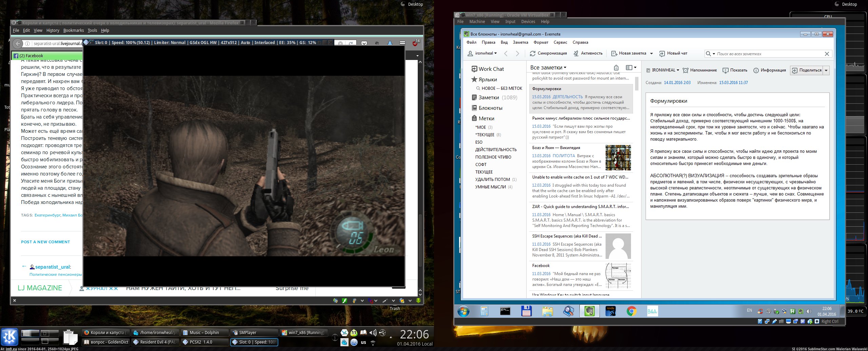Expand the Все заметки list dropdown

pyautogui.click(x=548, y=68)
